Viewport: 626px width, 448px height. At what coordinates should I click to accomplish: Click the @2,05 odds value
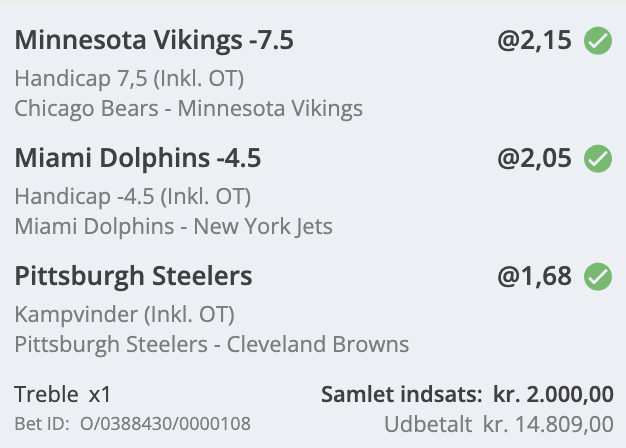[x=535, y=158]
